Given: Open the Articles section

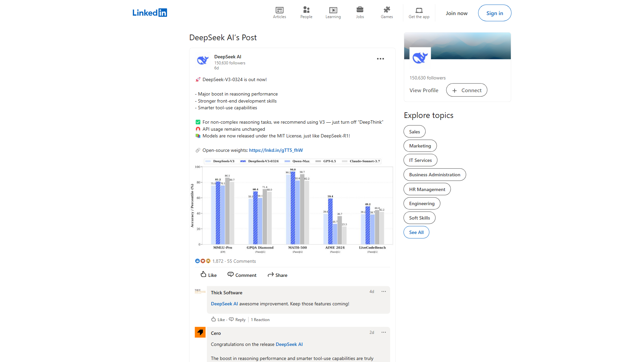Looking at the screenshot, I should pos(279,13).
